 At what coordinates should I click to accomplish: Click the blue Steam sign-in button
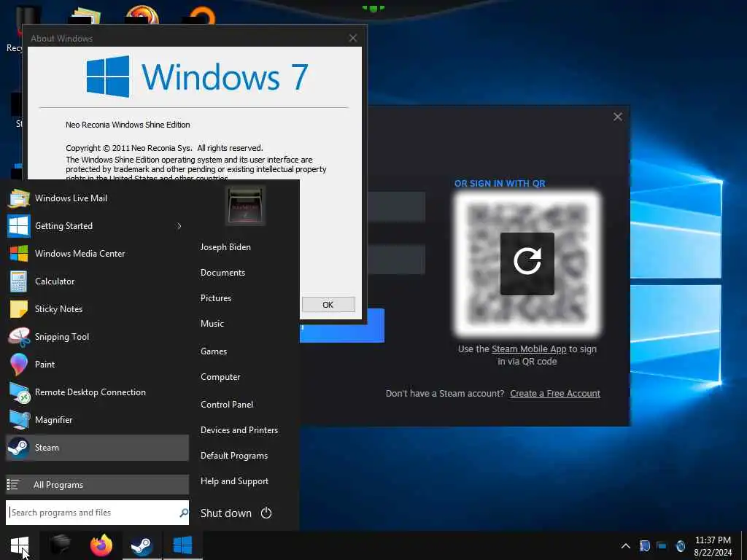pyautogui.click(x=342, y=326)
